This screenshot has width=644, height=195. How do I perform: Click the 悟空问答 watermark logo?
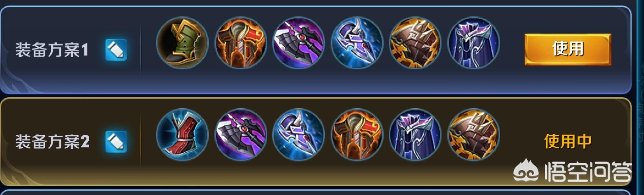point(572,172)
